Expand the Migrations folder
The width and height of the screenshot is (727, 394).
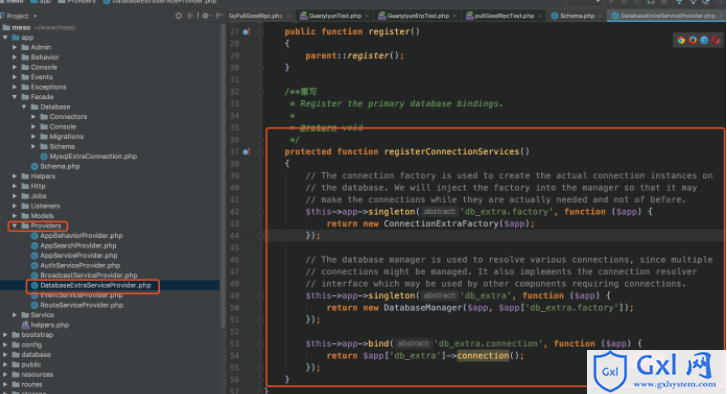click(x=33, y=137)
